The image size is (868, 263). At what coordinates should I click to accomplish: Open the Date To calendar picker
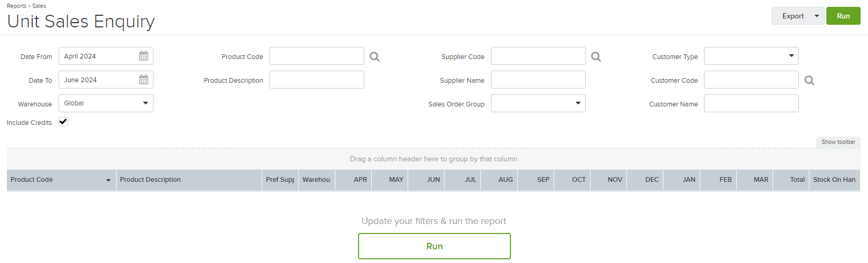(x=143, y=80)
